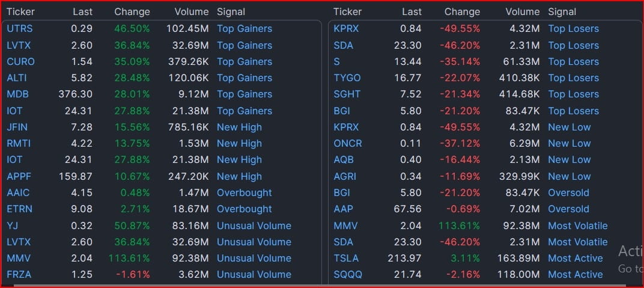Open the MDB stock ticker

[17, 94]
